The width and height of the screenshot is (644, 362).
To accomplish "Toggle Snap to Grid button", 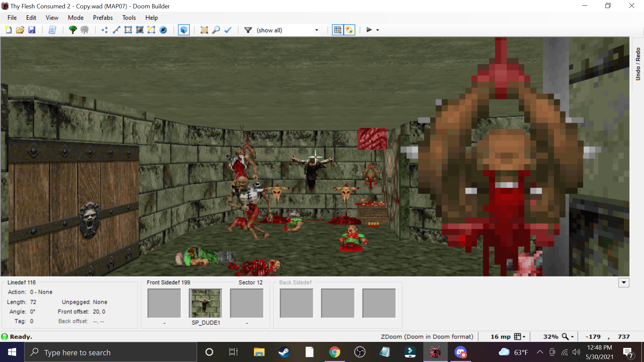I will [338, 30].
